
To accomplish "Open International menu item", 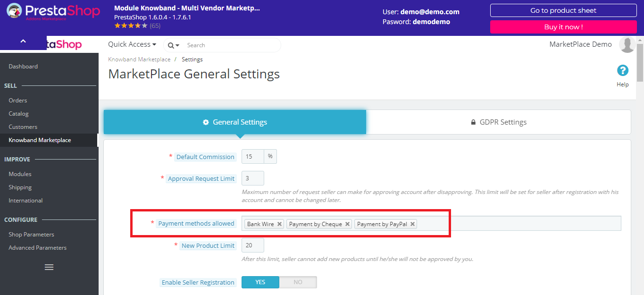I will click(x=25, y=201).
